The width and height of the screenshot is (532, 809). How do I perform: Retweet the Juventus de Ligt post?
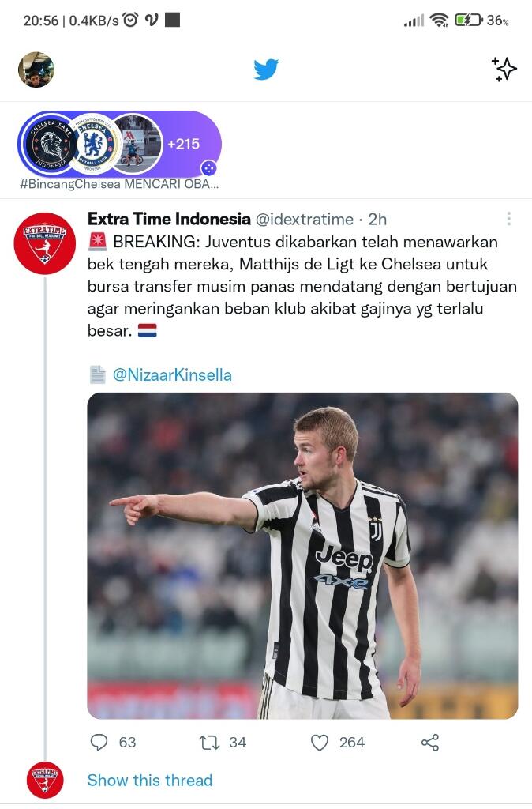209,743
